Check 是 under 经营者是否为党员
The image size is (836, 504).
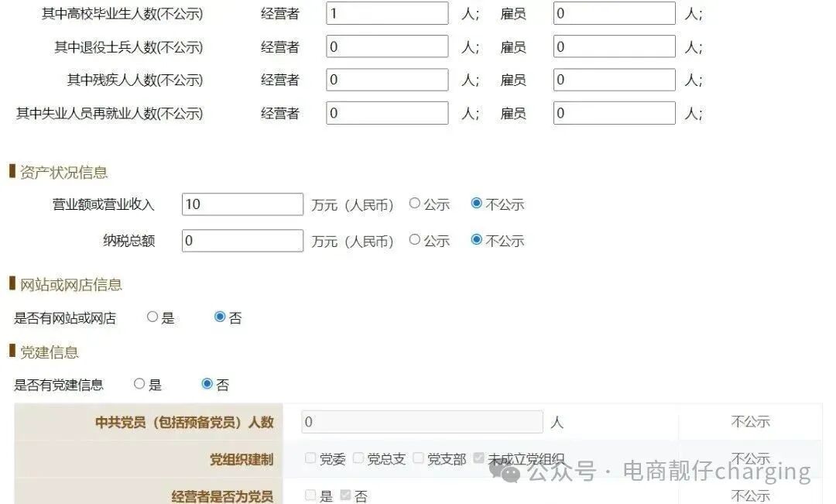310,495
